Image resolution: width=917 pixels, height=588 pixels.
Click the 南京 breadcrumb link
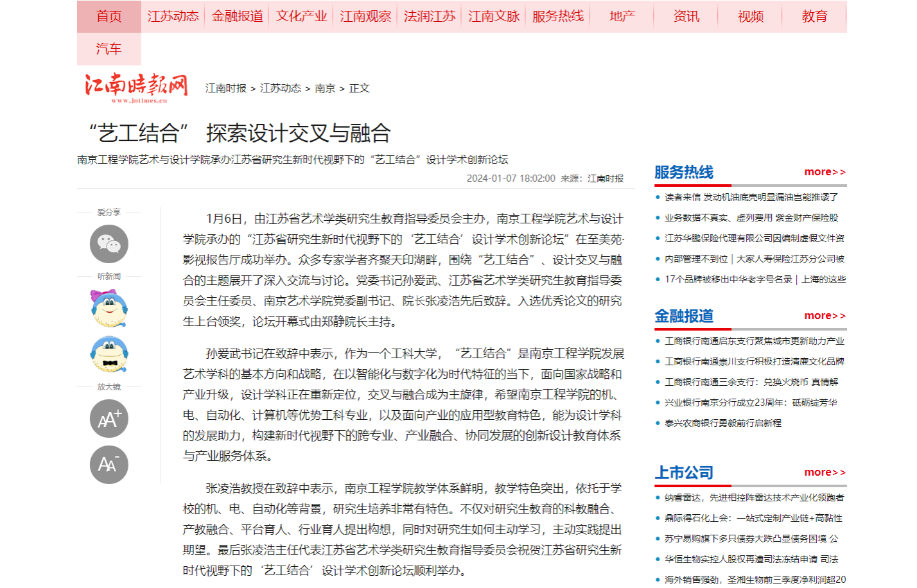(325, 89)
